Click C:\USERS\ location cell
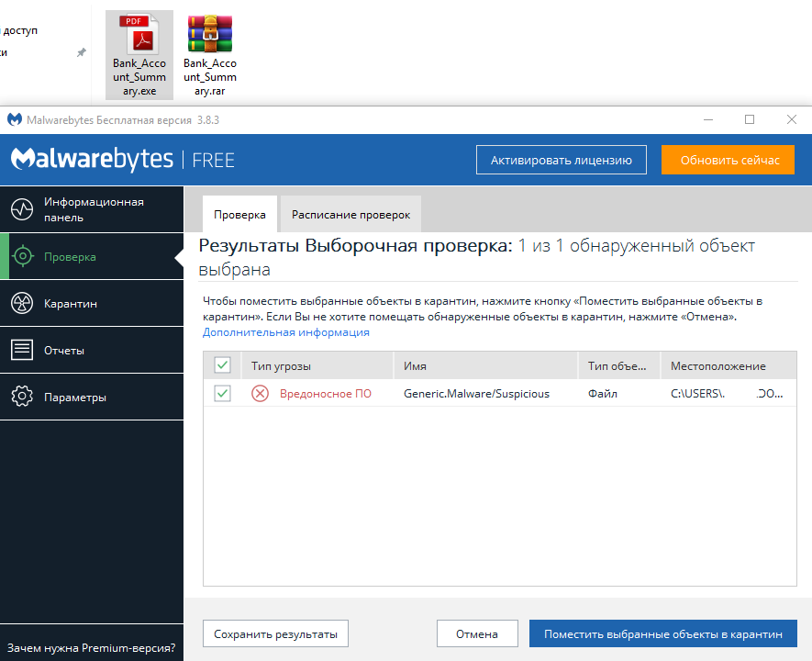 727,394
